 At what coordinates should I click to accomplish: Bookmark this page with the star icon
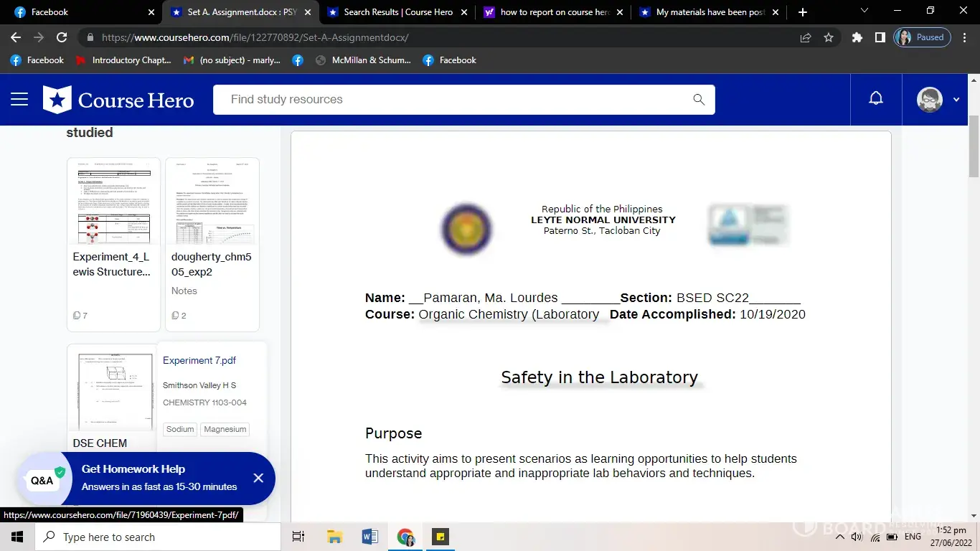pos(829,37)
